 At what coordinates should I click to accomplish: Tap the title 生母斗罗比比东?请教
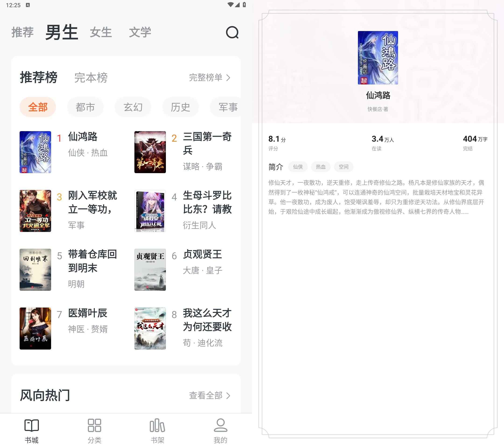click(x=207, y=202)
